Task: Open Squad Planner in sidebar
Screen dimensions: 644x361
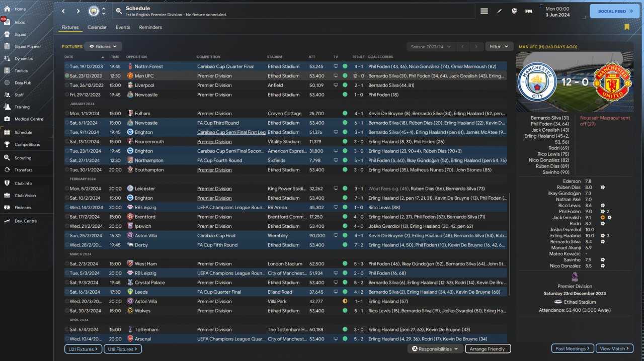Action: pos(28,47)
